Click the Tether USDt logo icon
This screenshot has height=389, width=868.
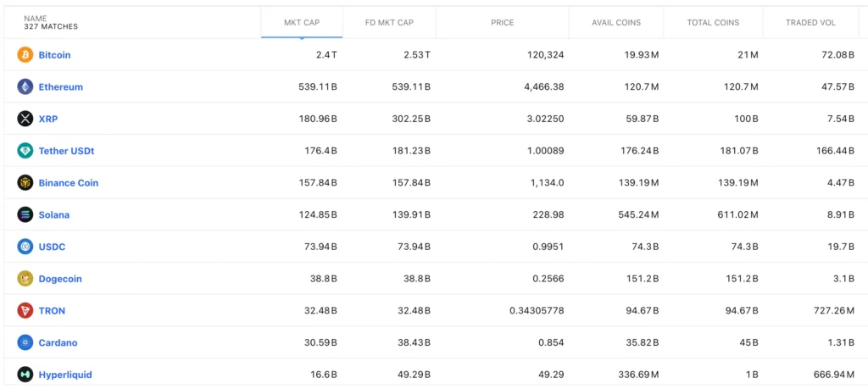pyautogui.click(x=25, y=151)
